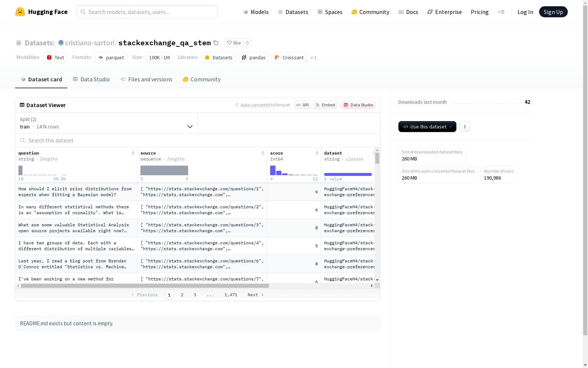Click the parquet format tag
Image resolution: width=588 pixels, height=368 pixels.
click(111, 57)
